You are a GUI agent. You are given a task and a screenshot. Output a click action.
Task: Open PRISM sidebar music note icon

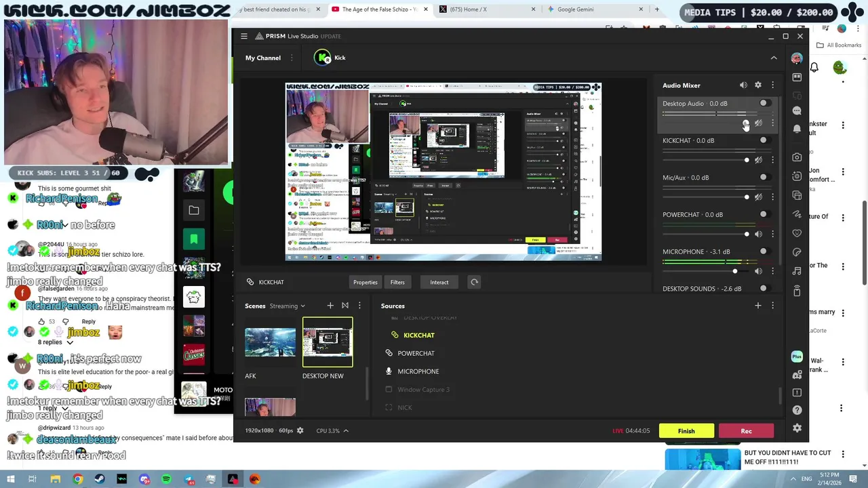point(797,271)
